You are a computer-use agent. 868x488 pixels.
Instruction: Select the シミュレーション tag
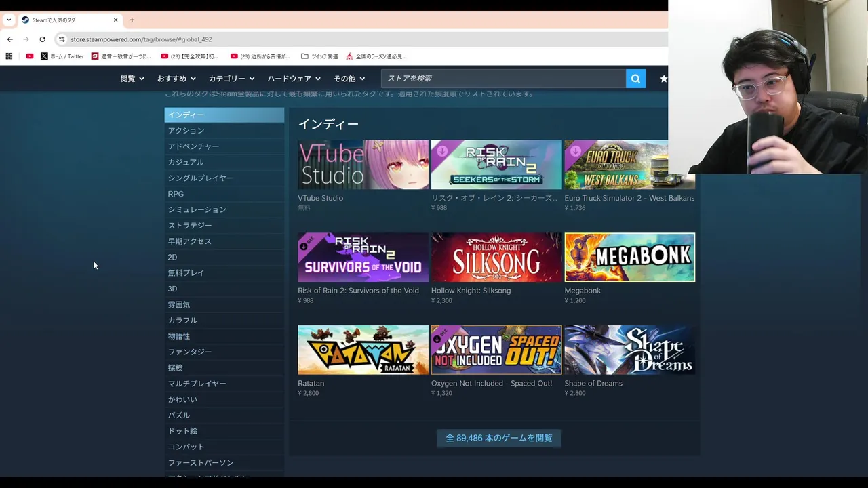(x=224, y=209)
